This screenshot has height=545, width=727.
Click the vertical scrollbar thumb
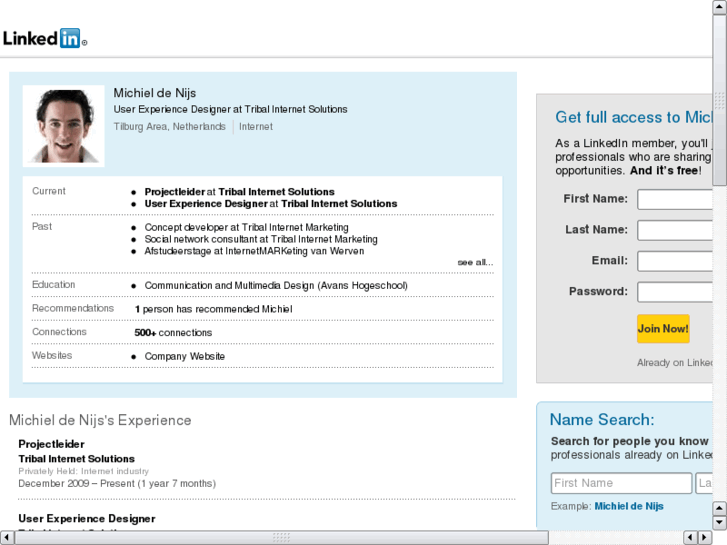tap(719, 100)
